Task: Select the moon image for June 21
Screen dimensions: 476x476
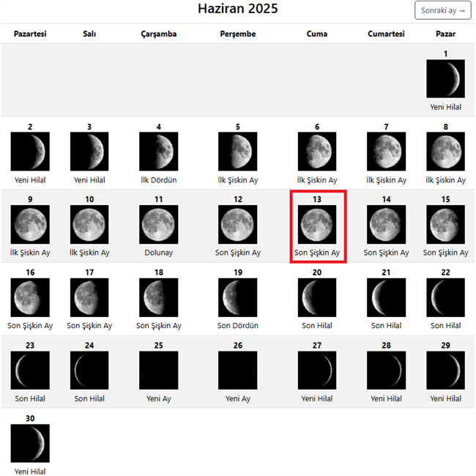Action: pos(386,297)
